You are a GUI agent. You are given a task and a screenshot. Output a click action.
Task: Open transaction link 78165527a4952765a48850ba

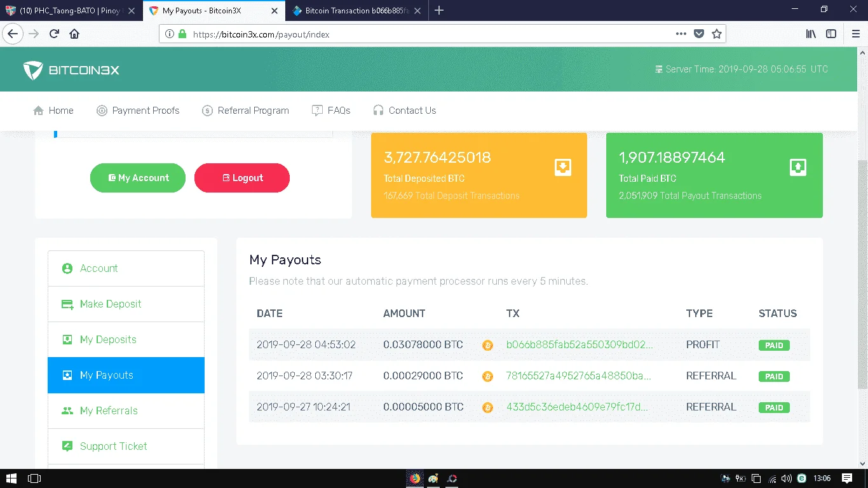[579, 376]
